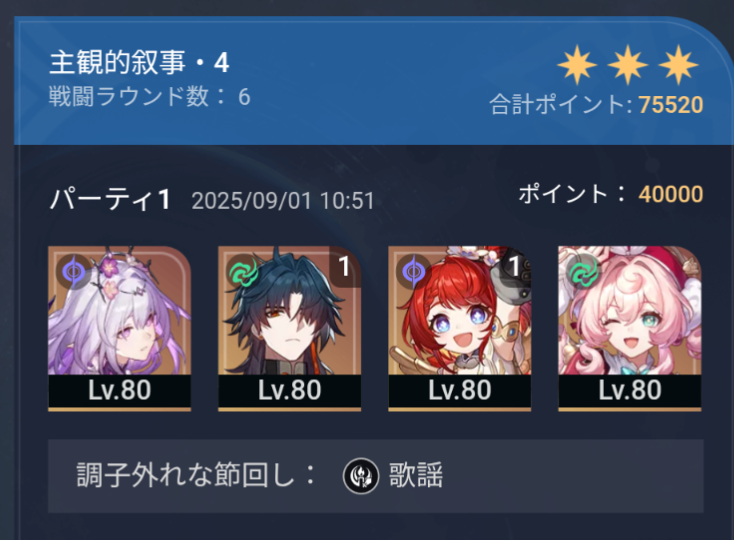Click the Quantum element icon on red-haired character
734x540 pixels.
pos(413,271)
